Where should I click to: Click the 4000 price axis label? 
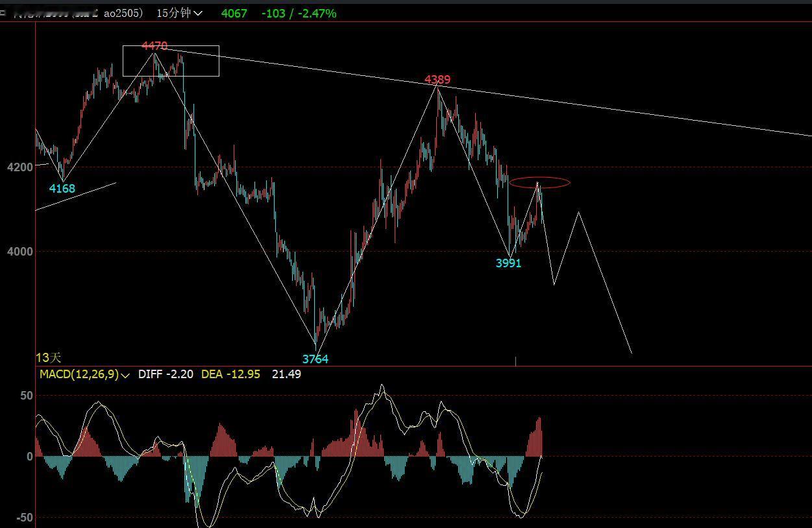[x=19, y=251]
